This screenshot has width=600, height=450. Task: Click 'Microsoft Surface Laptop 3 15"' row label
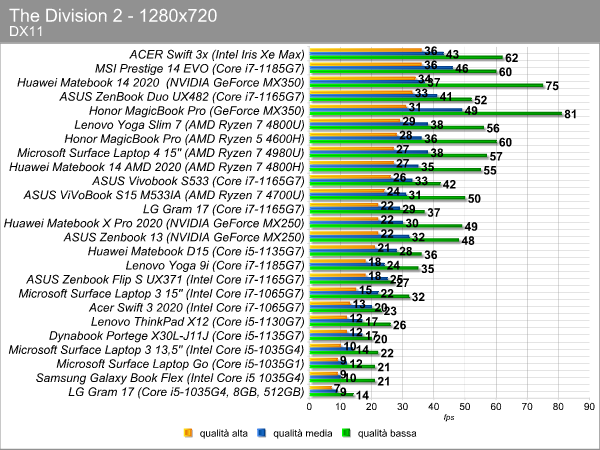click(161, 294)
